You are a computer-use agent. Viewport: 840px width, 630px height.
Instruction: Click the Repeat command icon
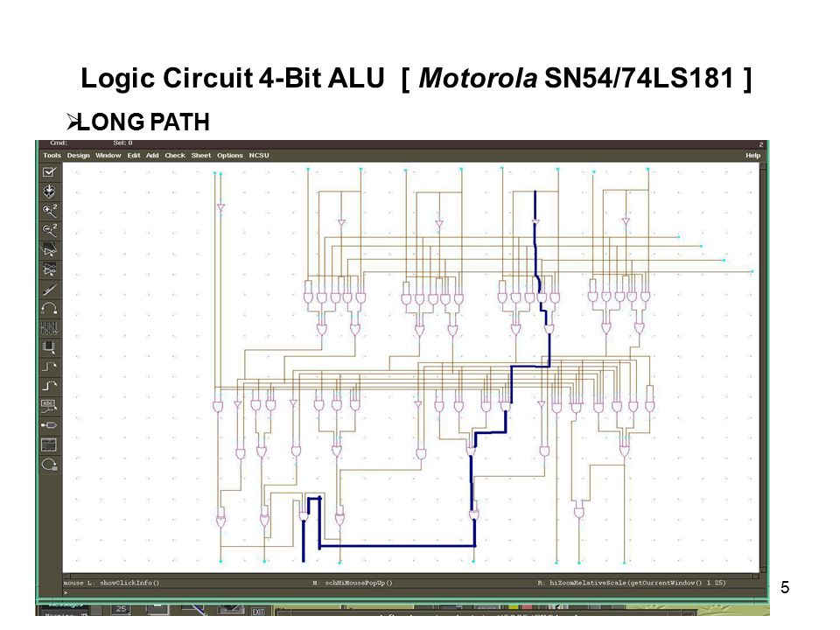[x=49, y=465]
